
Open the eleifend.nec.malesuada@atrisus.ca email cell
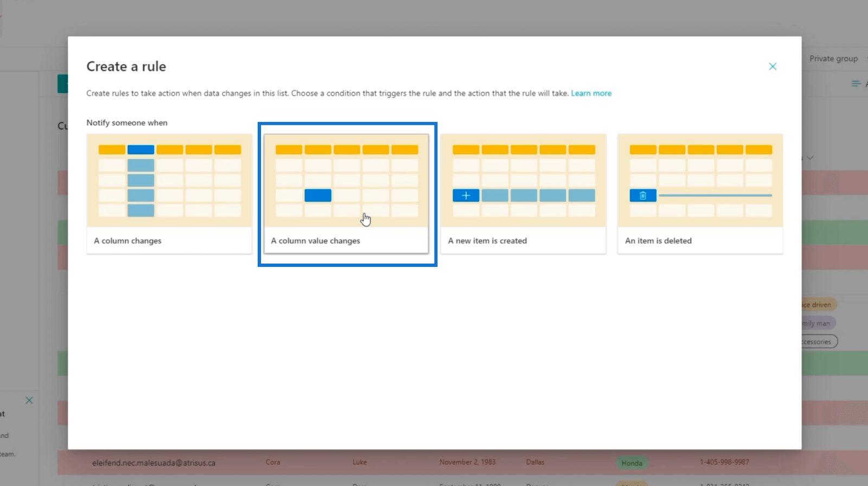(154, 463)
